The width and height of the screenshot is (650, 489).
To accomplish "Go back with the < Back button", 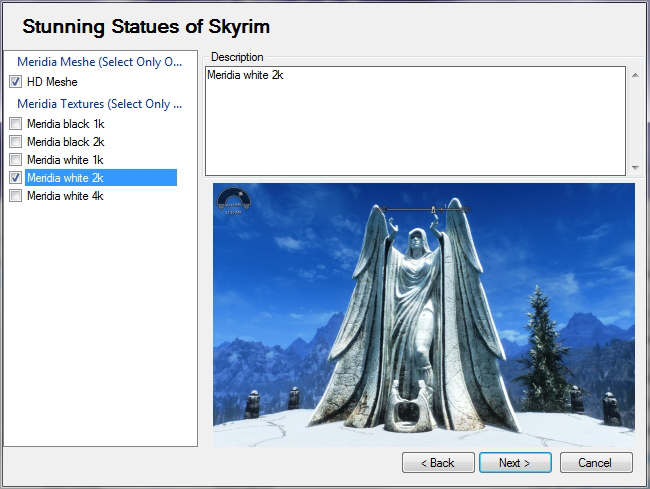I will tap(438, 462).
